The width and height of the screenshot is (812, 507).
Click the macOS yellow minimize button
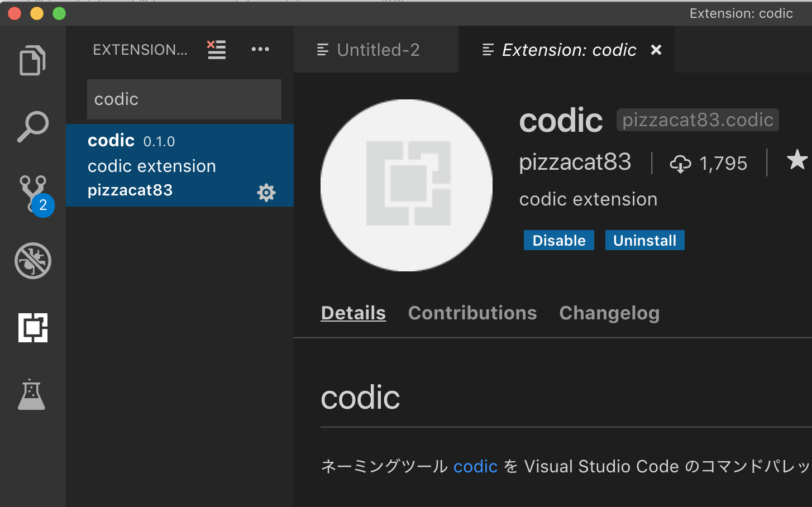(37, 13)
